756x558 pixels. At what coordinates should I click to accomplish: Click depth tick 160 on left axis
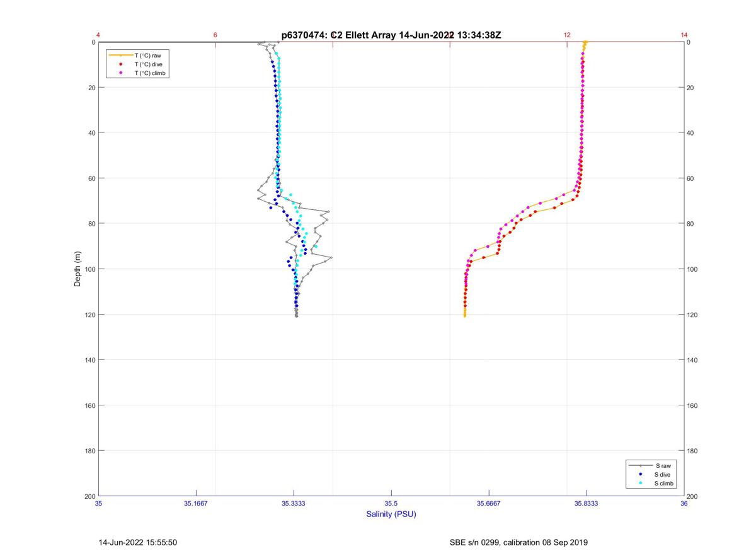tap(89, 405)
